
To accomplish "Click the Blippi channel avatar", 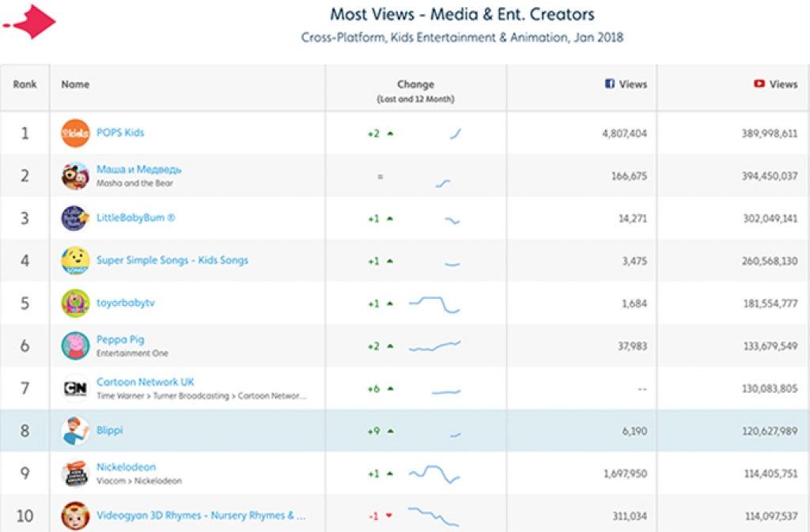I will tap(75, 431).
